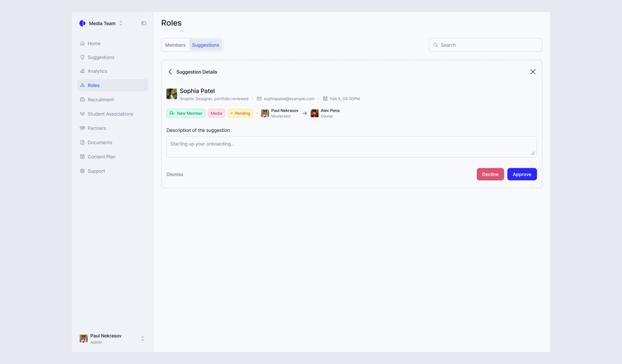Viewport: 622px width, 364px height.
Task: Collapse the sidebar with the panel icon
Action: coord(144,23)
